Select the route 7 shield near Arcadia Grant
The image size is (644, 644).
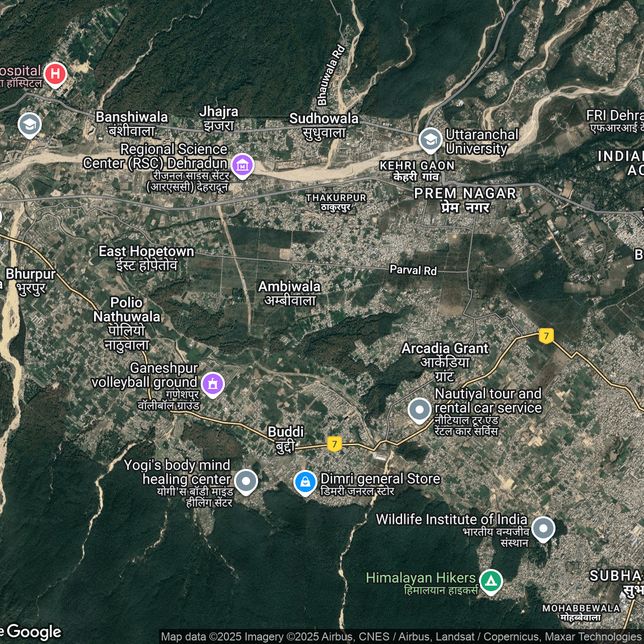(546, 336)
